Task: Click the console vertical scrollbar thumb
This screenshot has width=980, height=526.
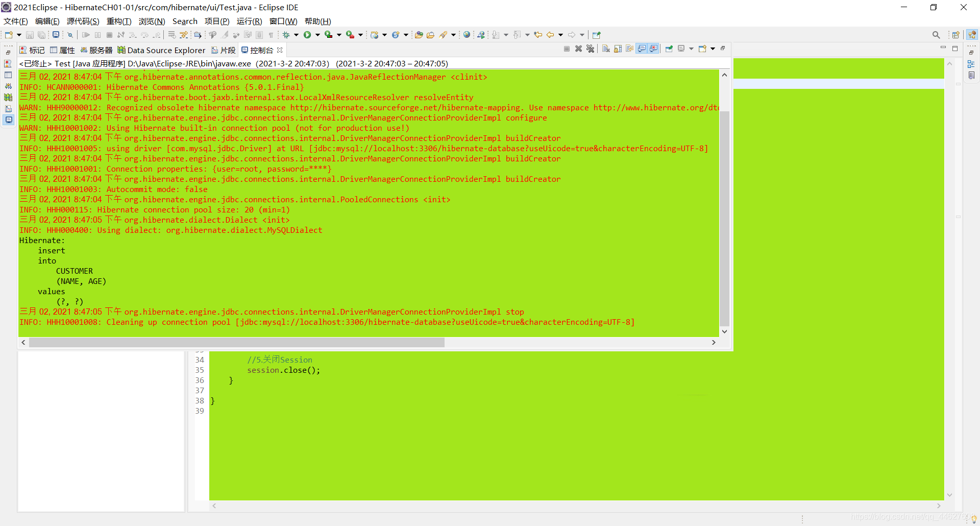Action: (724, 218)
